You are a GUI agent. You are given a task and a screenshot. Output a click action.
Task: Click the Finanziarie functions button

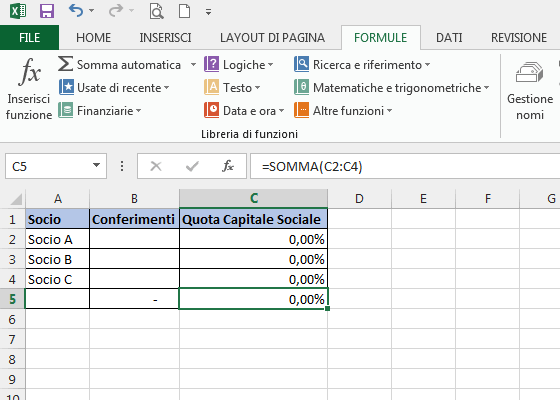click(100, 110)
